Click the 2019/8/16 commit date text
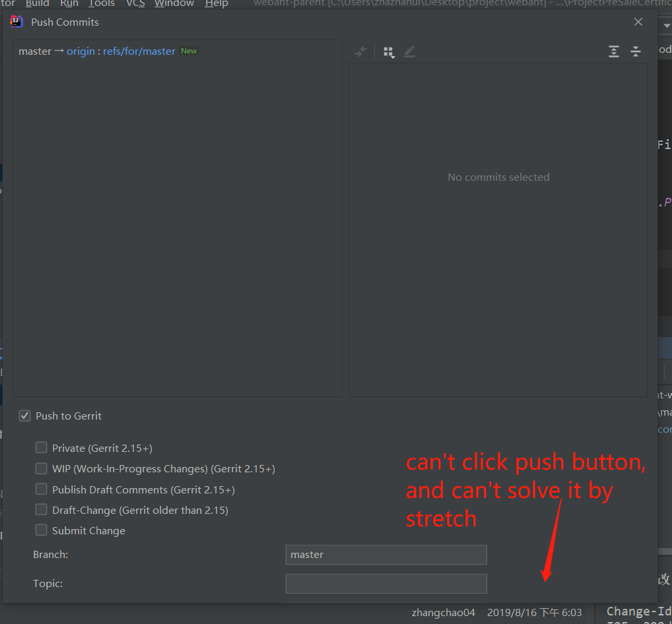The image size is (672, 624). pyautogui.click(x=535, y=613)
